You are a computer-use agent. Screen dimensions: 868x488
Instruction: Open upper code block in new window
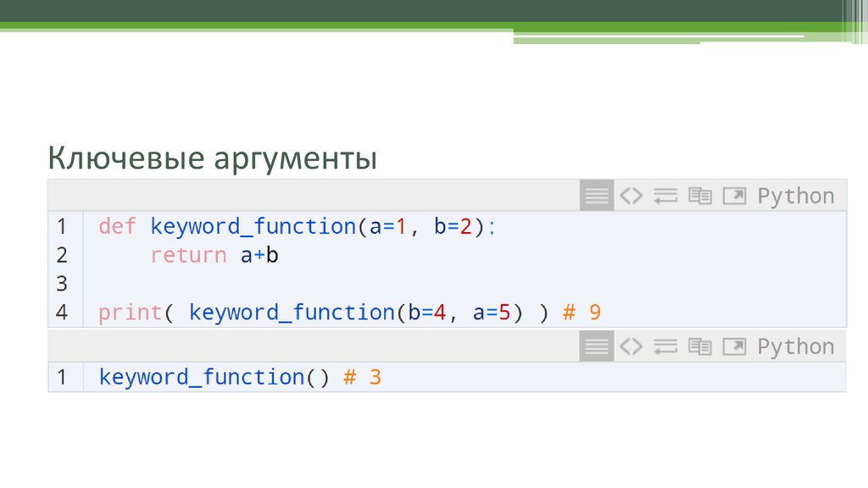tap(734, 196)
